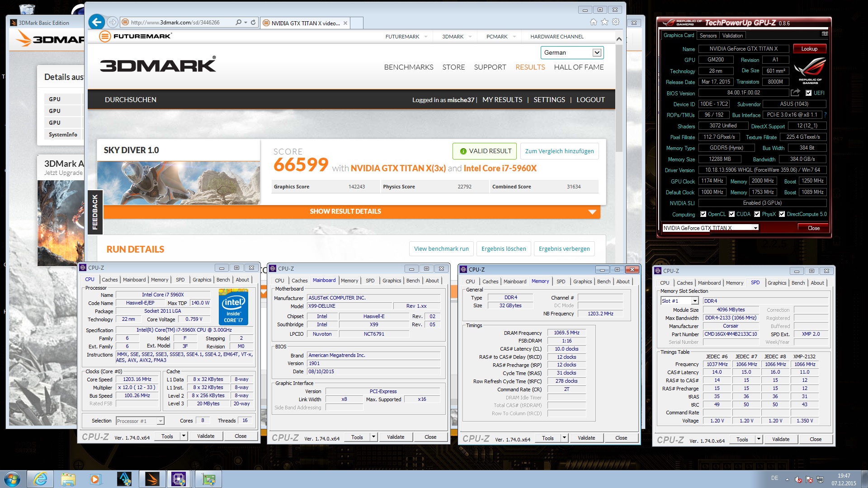Open HALL OF FAME navigation item
Image resolution: width=868 pixels, height=488 pixels.
point(579,67)
